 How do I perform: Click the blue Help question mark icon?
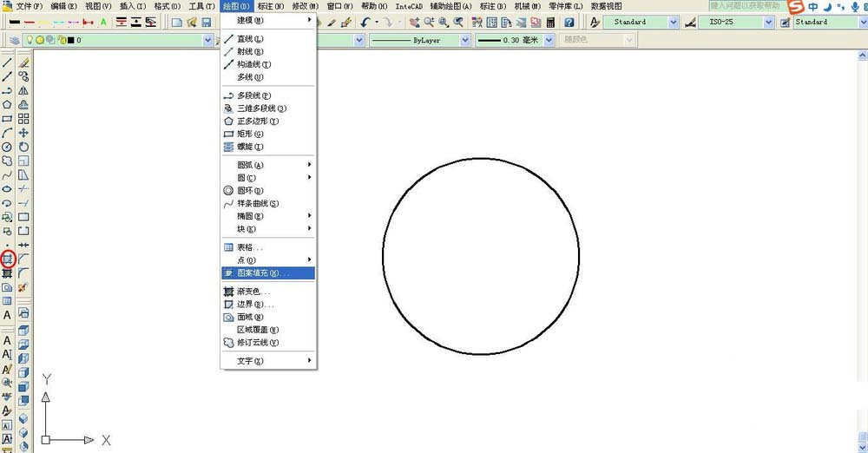[569, 23]
